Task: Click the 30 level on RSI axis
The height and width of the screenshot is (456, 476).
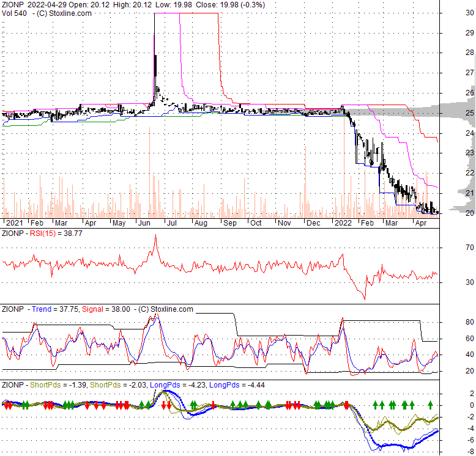Action: [470, 282]
